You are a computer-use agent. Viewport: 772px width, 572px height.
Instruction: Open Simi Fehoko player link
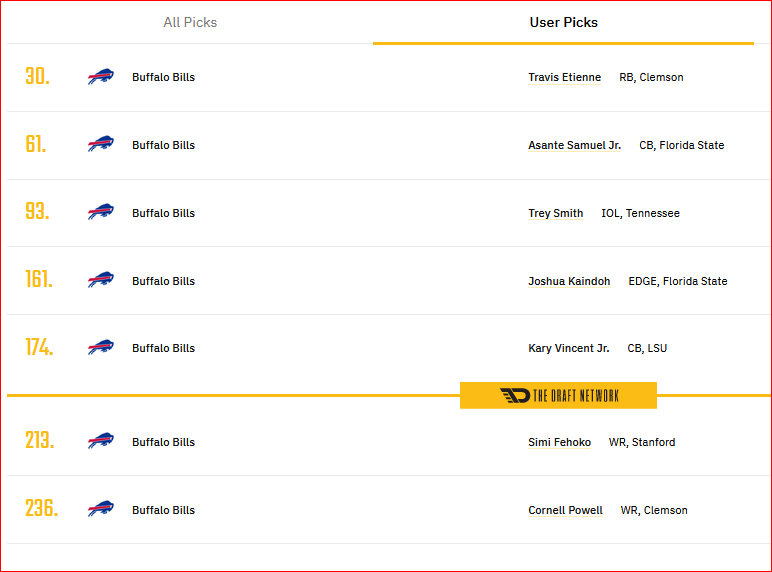pyautogui.click(x=559, y=442)
